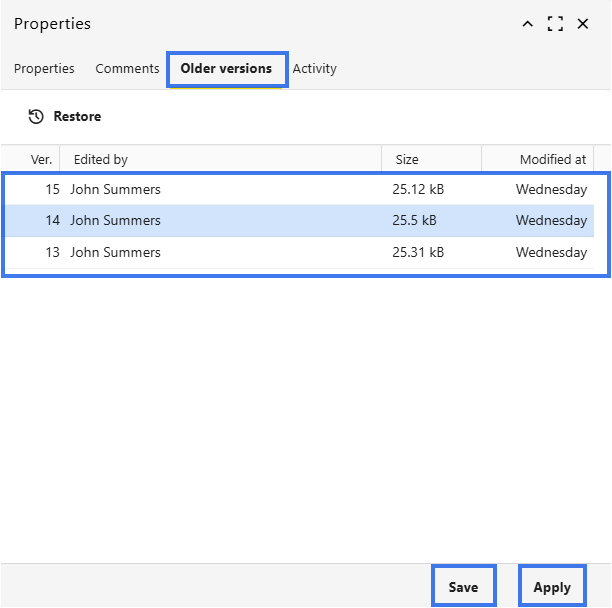The height and width of the screenshot is (608, 612).
Task: Expand Properties panel to fullscreen
Action: click(555, 24)
